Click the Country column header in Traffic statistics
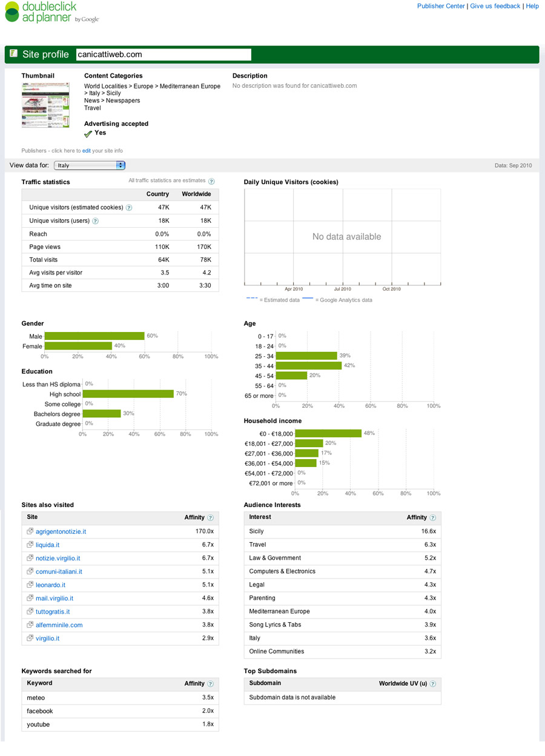 pyautogui.click(x=157, y=194)
